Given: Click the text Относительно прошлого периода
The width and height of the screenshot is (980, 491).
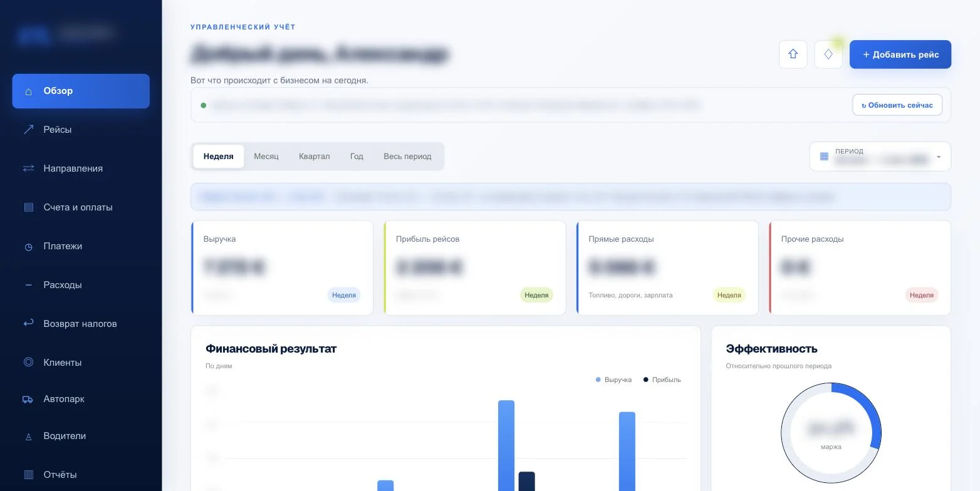Looking at the screenshot, I should click(x=778, y=366).
